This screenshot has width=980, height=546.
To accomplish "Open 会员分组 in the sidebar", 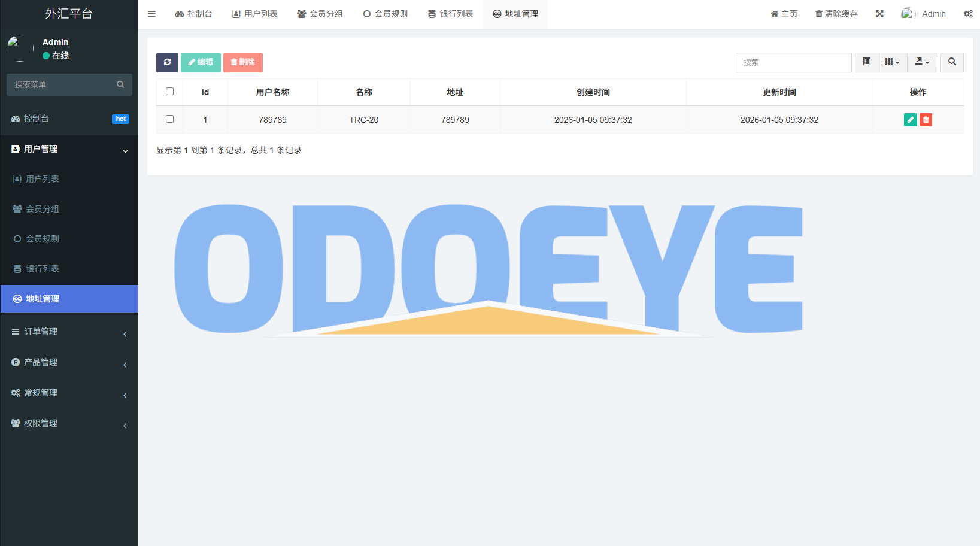I will click(x=43, y=209).
